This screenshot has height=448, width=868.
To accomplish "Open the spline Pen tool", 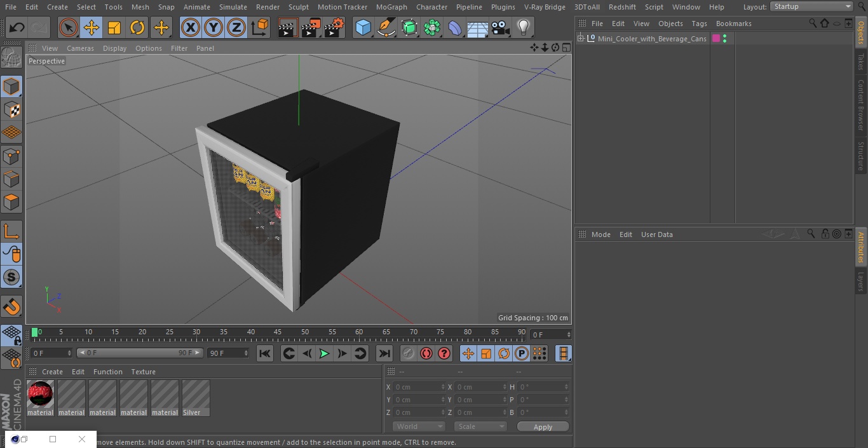I will pos(386,27).
